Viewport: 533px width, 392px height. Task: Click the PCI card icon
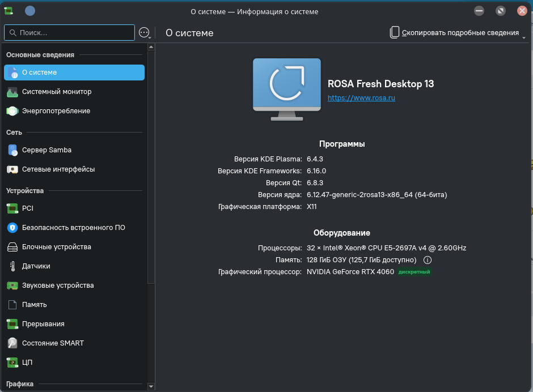[12, 208]
